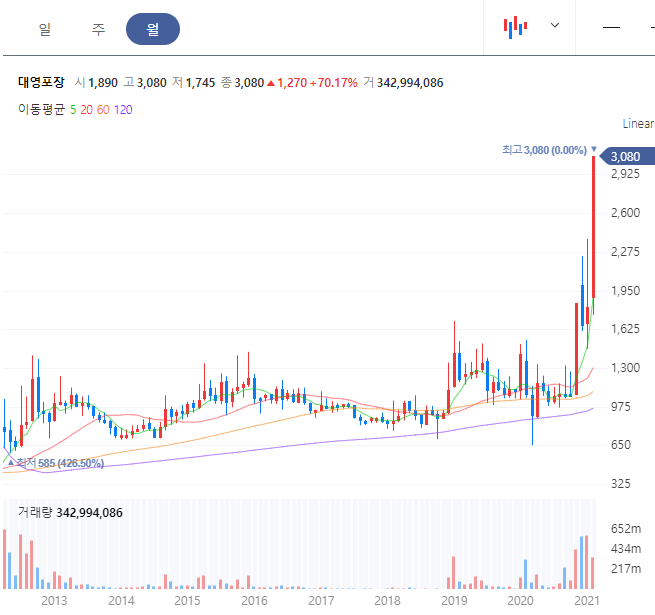
Task: Click the tall red latest monthly candle
Action: (594, 228)
